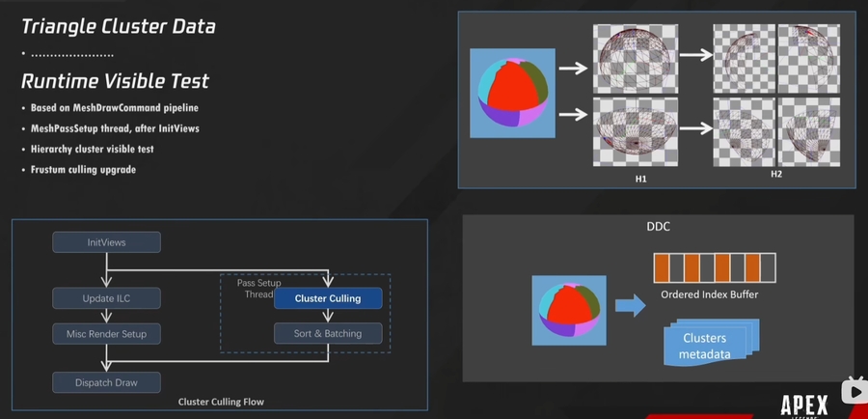The width and height of the screenshot is (868, 419).
Task: Click the Misc Render Setup box
Action: point(106,333)
